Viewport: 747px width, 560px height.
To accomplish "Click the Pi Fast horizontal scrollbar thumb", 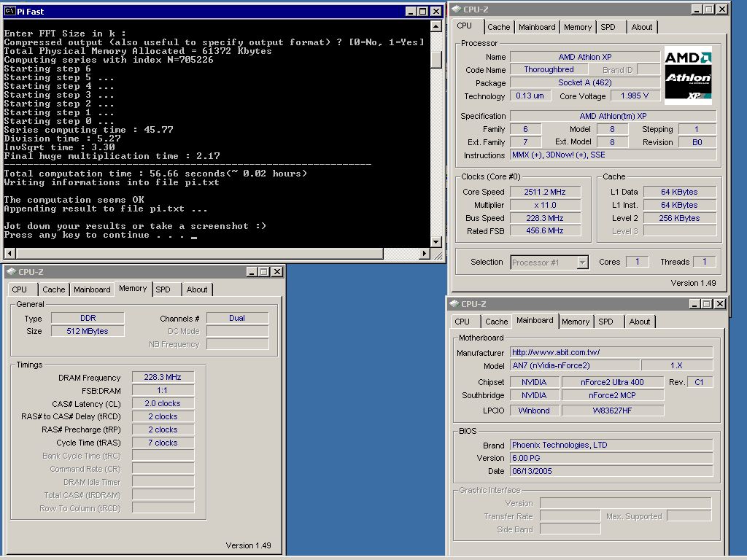I will [199, 253].
